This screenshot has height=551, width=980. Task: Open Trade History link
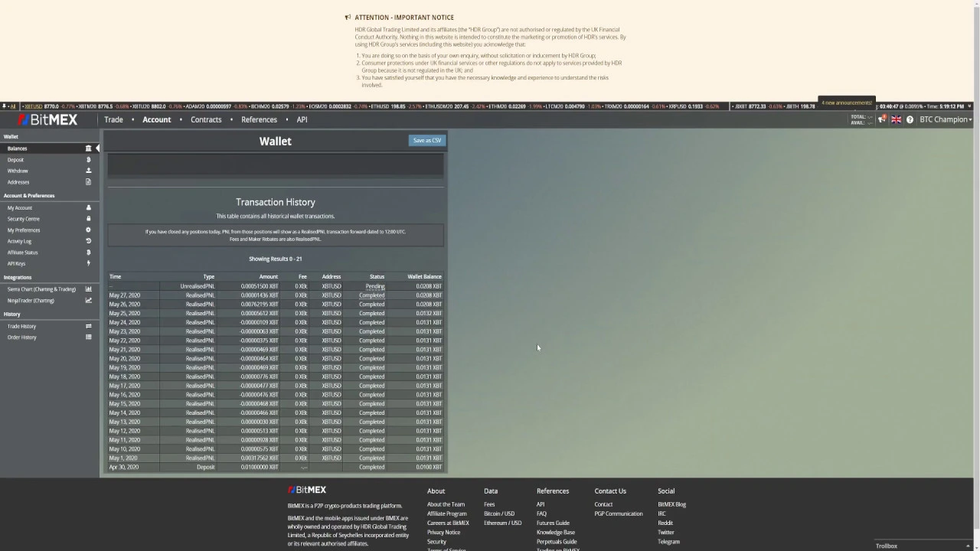pos(21,327)
